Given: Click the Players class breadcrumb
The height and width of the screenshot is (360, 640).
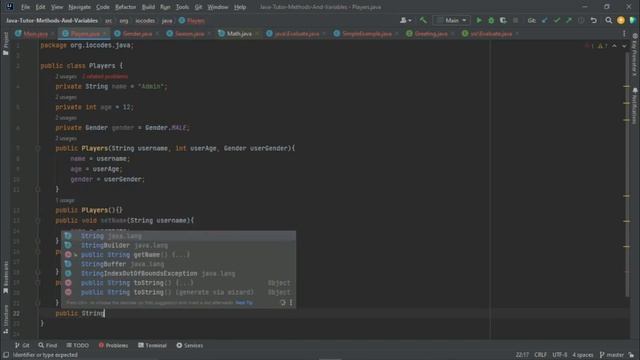Looking at the screenshot, I should click(x=192, y=20).
